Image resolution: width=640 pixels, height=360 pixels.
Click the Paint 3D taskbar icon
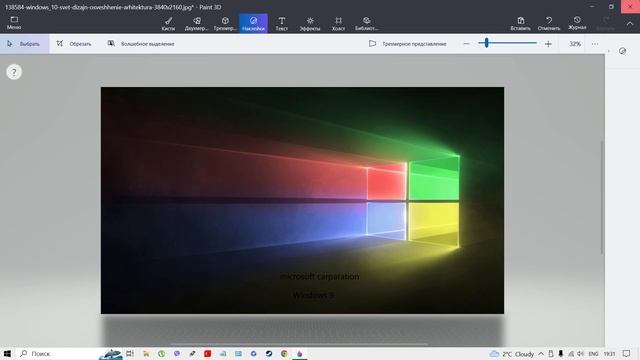click(x=300, y=354)
